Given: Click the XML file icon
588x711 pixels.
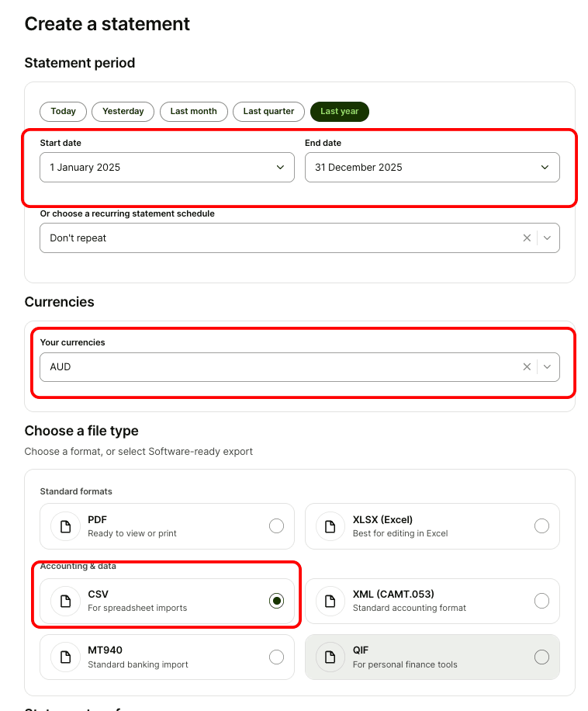Looking at the screenshot, I should pyautogui.click(x=330, y=602).
